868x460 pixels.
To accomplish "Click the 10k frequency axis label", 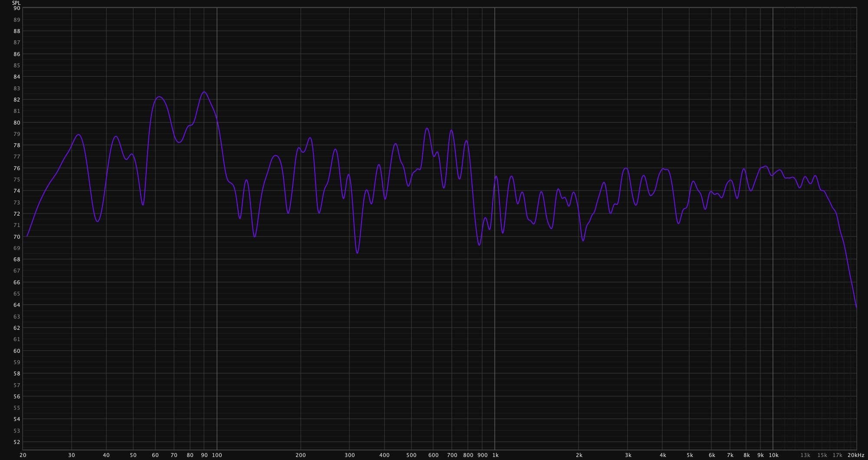I will pos(773,455).
